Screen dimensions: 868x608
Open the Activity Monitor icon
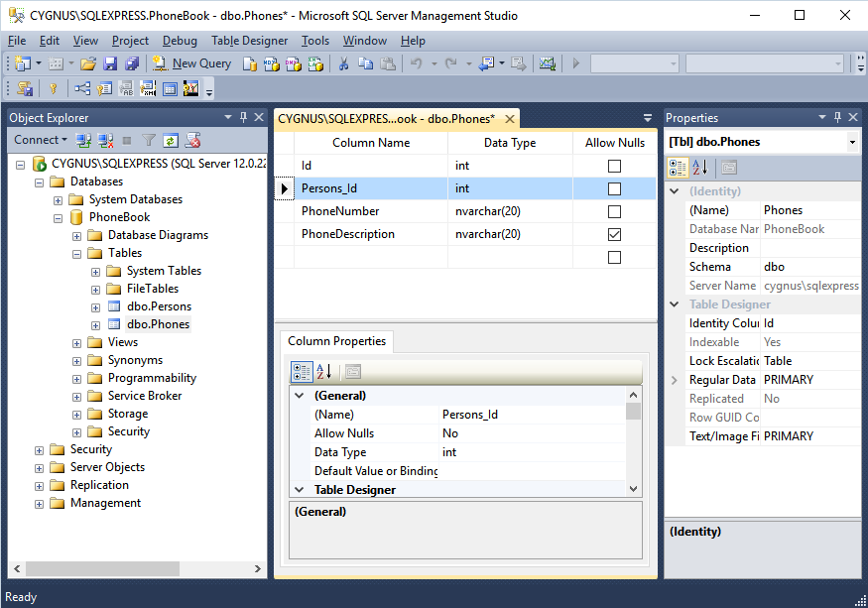tap(547, 63)
